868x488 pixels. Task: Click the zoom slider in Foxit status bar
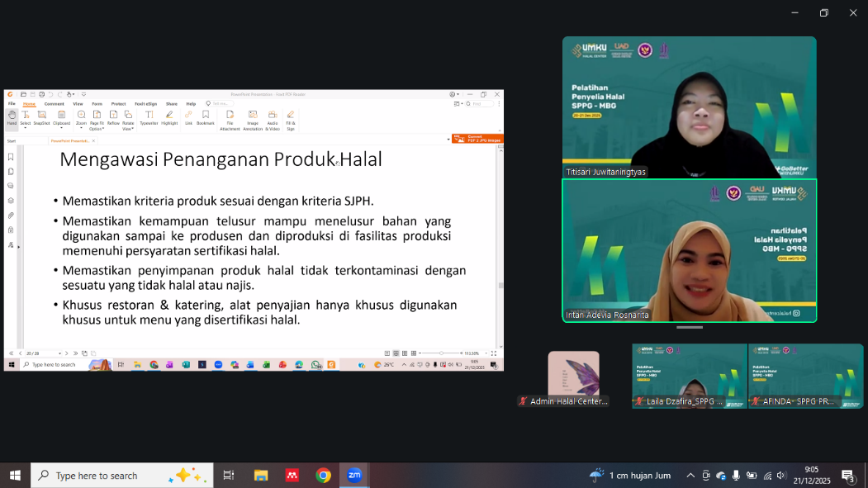coord(440,353)
